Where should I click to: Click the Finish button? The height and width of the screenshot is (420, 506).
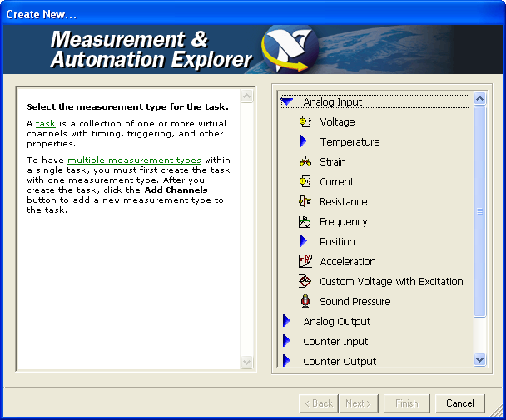407,403
